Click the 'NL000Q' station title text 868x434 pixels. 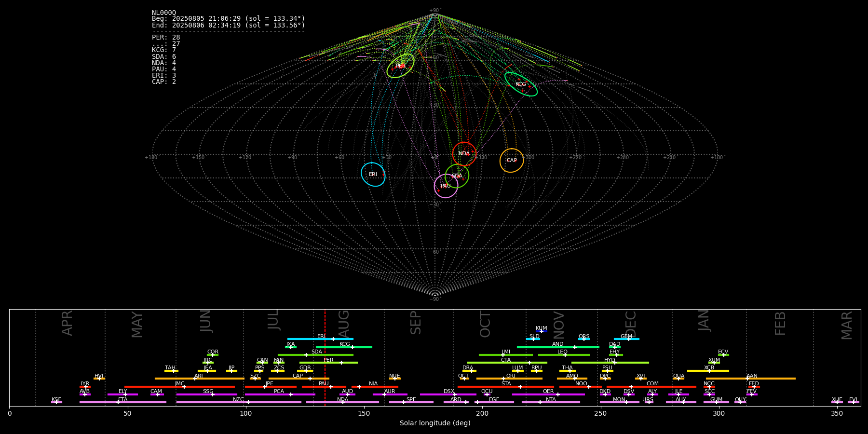[x=164, y=13]
